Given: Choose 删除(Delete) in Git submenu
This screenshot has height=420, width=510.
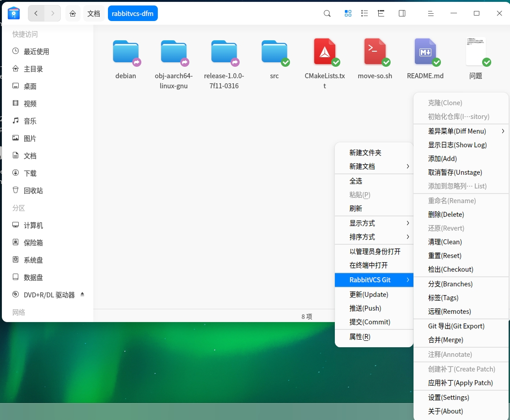Looking at the screenshot, I should tap(461, 215).
